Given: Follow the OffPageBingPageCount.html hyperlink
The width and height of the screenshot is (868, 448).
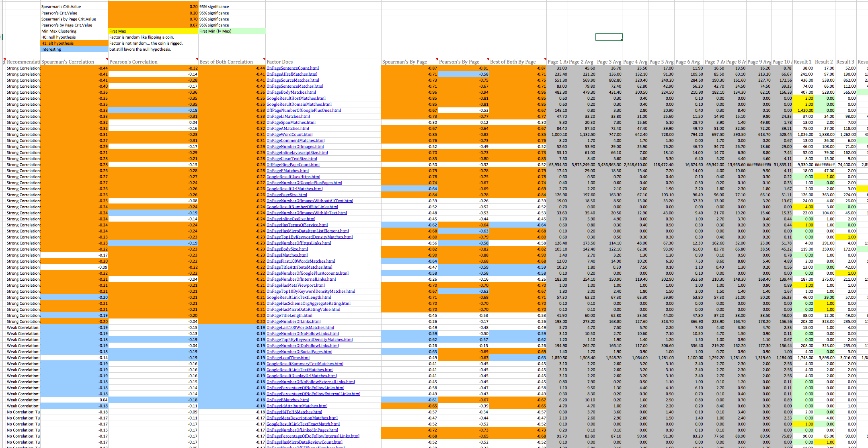Looking at the screenshot, I should click(x=293, y=164).
